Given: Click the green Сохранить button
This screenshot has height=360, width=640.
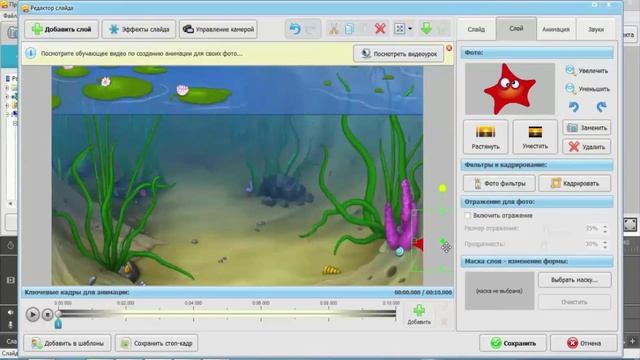Looking at the screenshot, I should (x=513, y=343).
